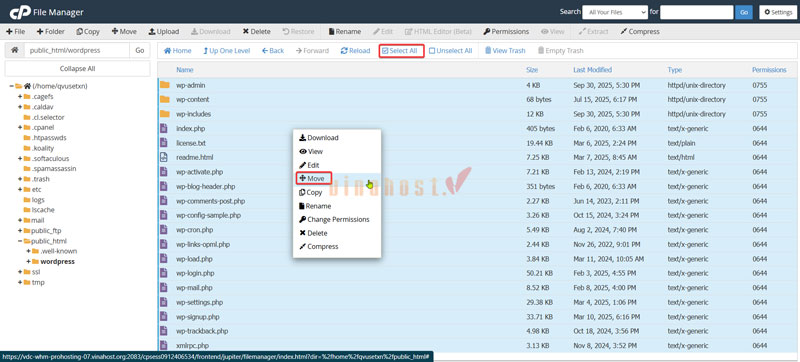Create a new folder with + Folder

51,32
